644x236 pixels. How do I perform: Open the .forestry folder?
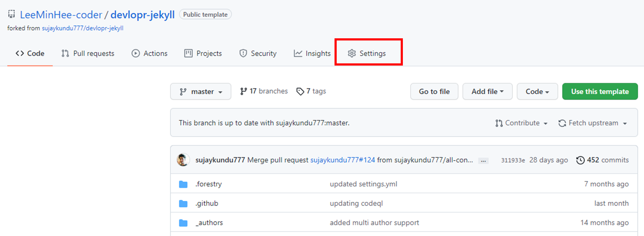coord(209,184)
